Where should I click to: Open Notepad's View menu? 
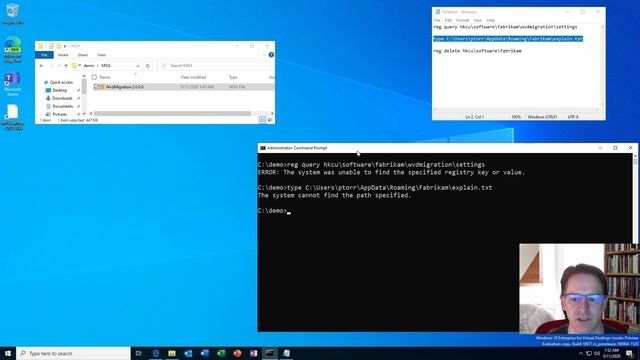pyautogui.click(x=478, y=20)
